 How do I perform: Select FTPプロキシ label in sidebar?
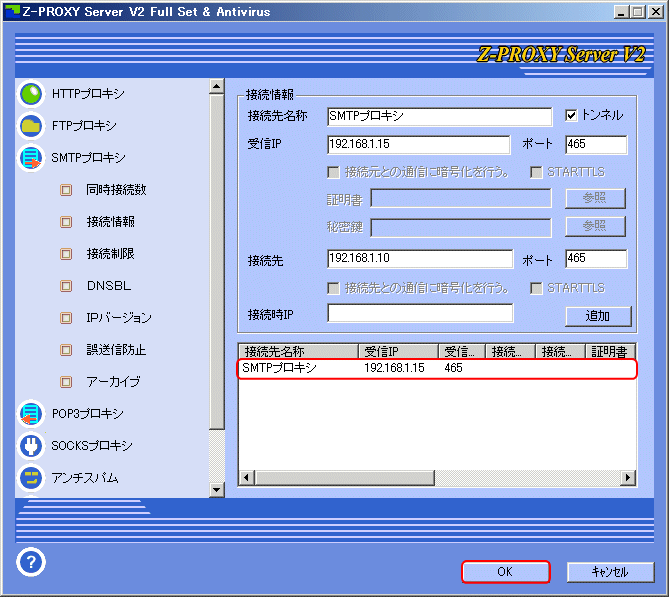[84, 125]
